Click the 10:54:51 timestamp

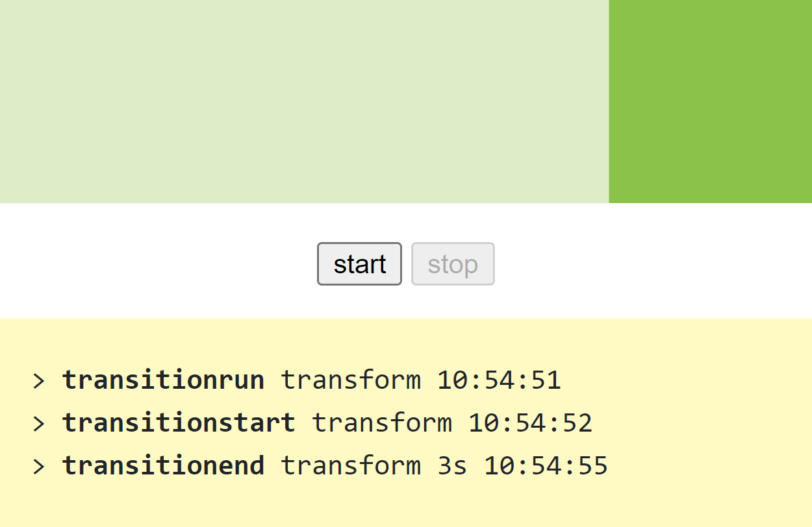[499, 380]
